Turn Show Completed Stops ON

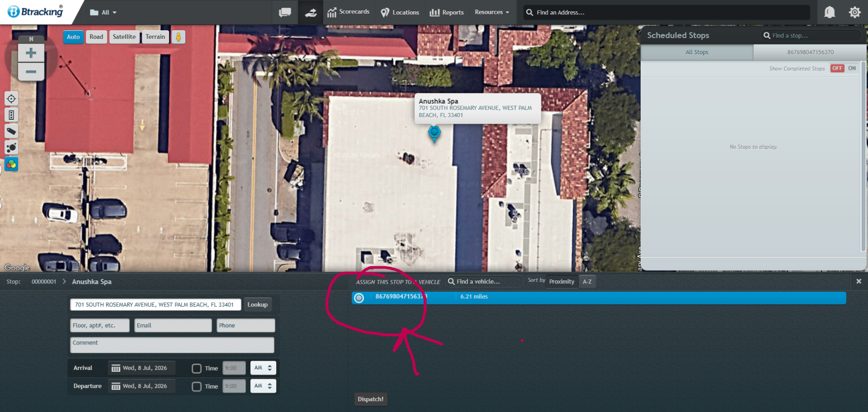(x=852, y=69)
